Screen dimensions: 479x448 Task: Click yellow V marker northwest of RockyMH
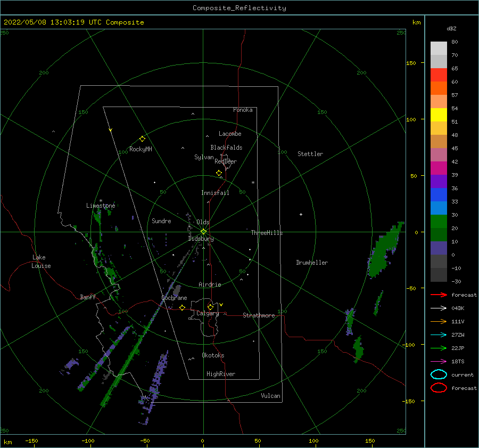[x=111, y=130]
